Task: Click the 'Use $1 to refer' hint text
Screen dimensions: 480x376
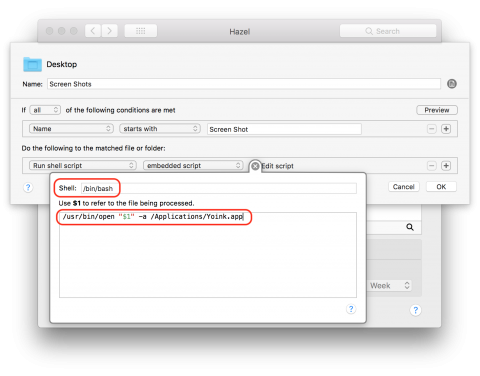Action: coord(126,203)
